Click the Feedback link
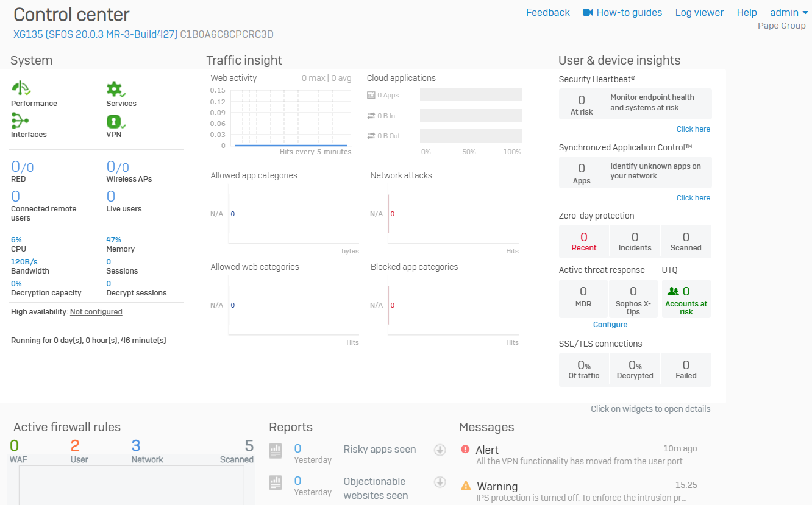The width and height of the screenshot is (812, 505). [547, 12]
